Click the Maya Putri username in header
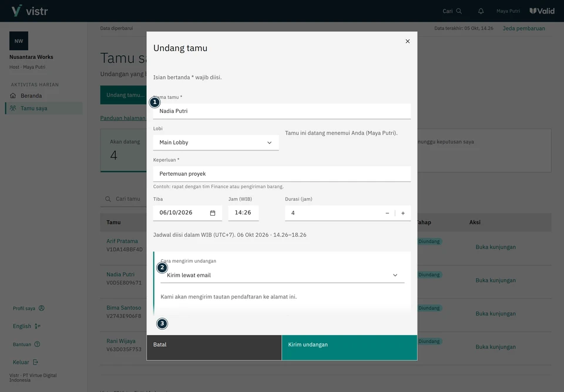Image resolution: width=564 pixels, height=392 pixels. coord(508,11)
